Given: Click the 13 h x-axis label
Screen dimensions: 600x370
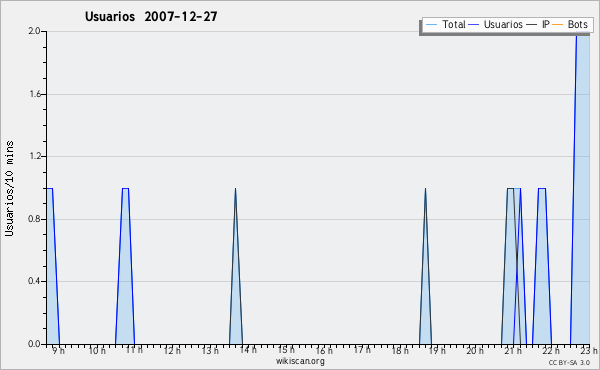Looking at the screenshot, I should (x=210, y=350).
